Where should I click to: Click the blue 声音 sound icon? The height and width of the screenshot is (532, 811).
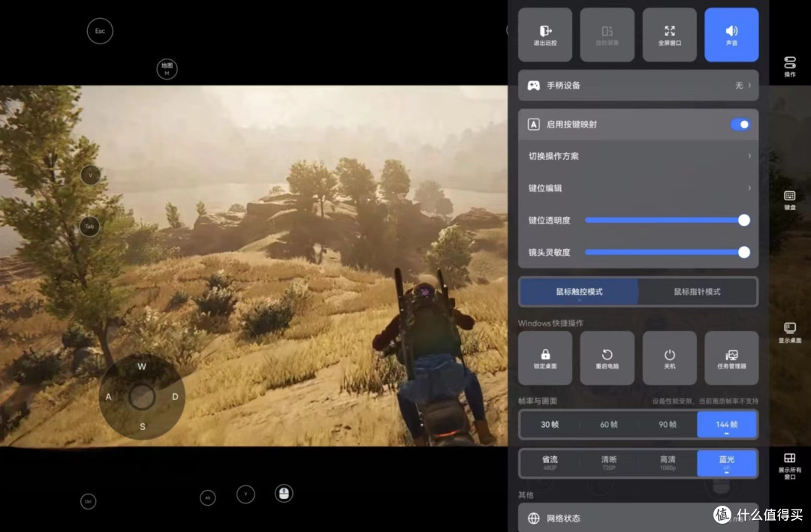click(731, 34)
